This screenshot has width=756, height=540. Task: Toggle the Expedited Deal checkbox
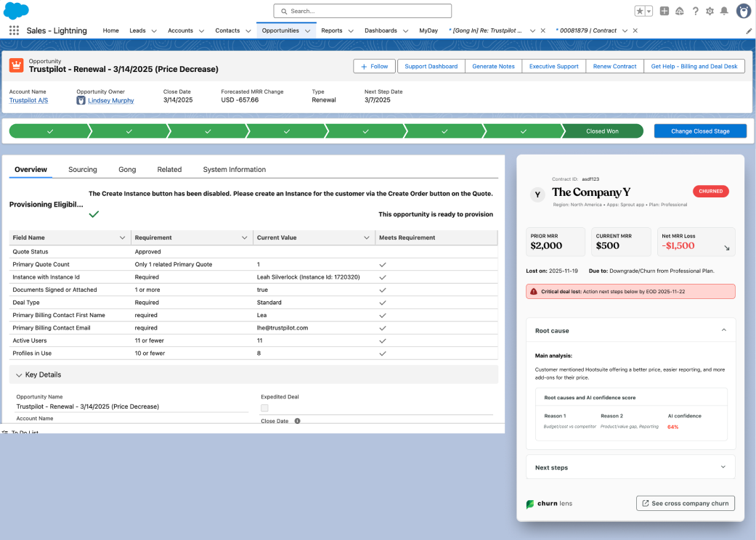tap(264, 408)
